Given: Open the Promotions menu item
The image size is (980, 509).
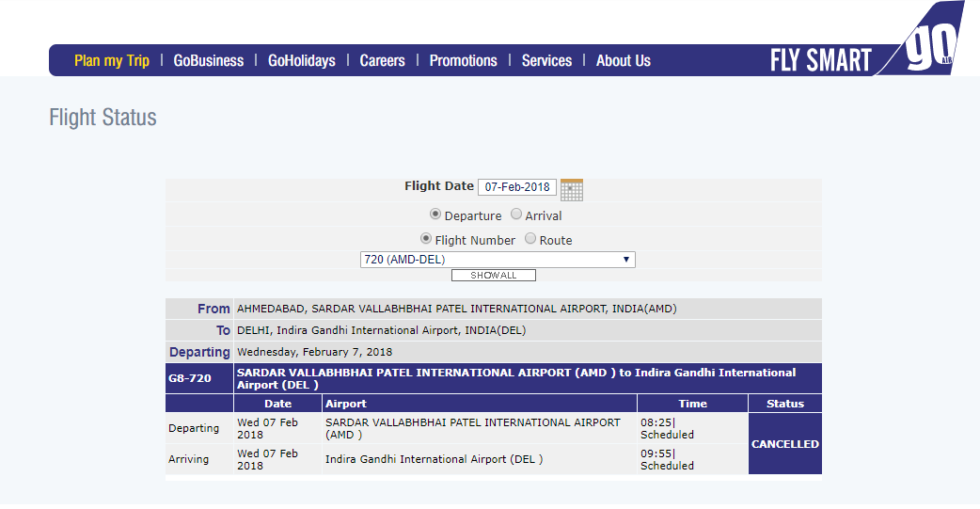Looking at the screenshot, I should [463, 60].
